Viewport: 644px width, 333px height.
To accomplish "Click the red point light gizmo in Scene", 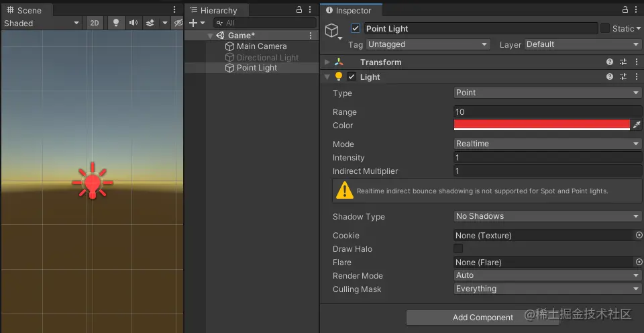I will tap(93, 181).
